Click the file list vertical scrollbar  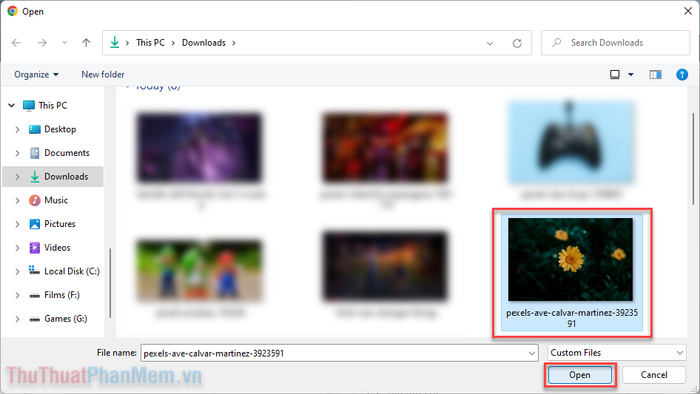tap(693, 159)
